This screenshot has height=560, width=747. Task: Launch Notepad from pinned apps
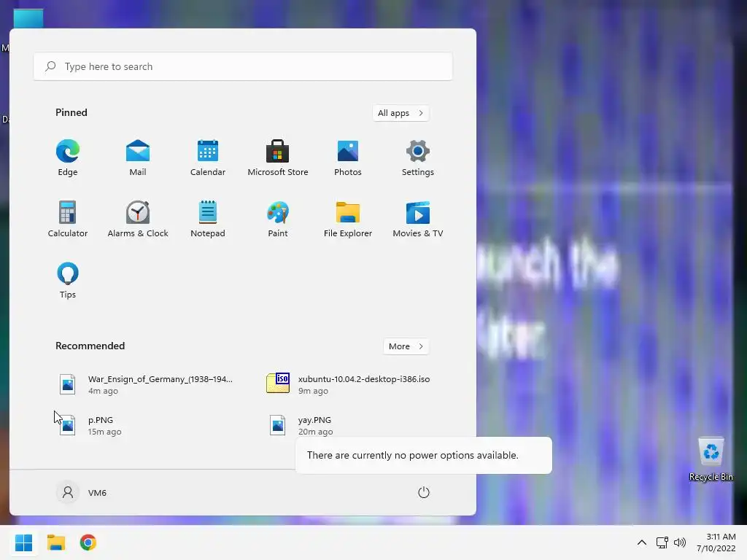pyautogui.click(x=208, y=219)
